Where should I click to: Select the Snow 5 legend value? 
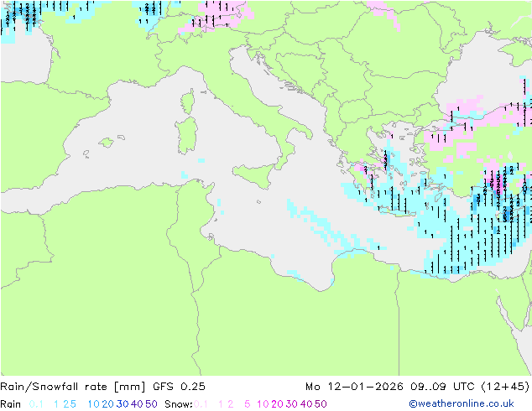[248, 404]
